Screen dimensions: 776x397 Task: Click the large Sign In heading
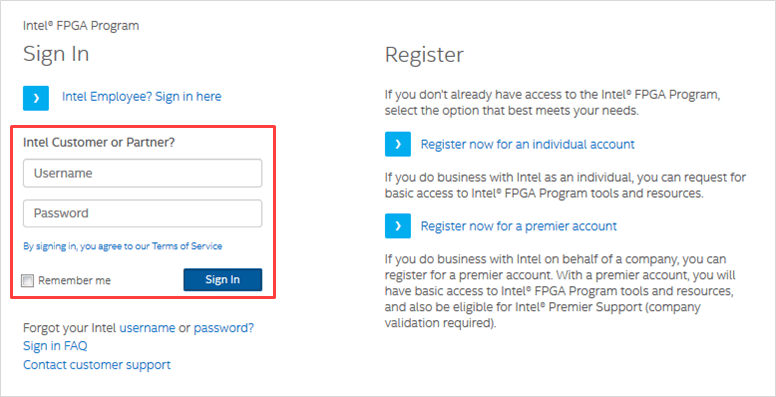[x=56, y=53]
